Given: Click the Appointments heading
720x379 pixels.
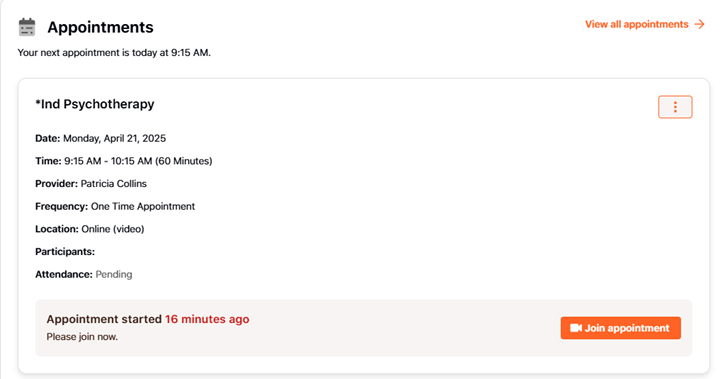Looking at the screenshot, I should pyautogui.click(x=100, y=27).
